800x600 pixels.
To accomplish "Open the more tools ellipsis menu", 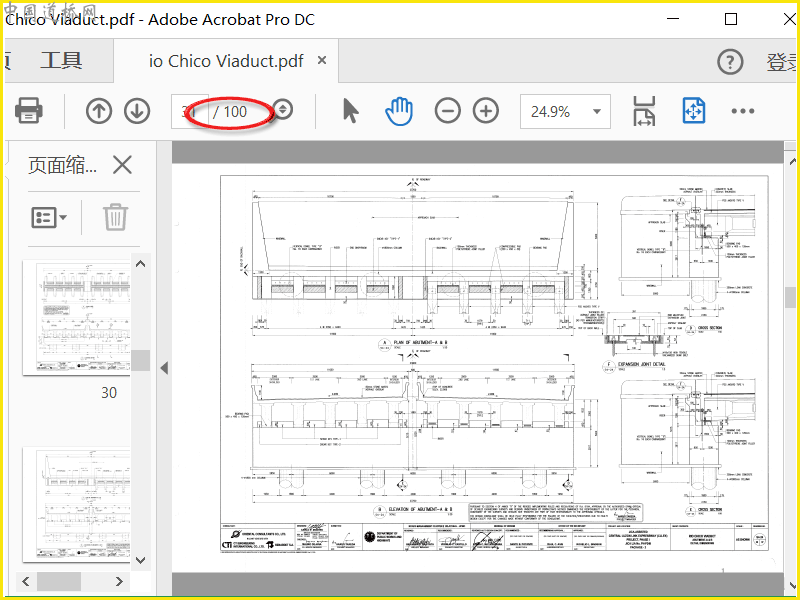I will click(742, 111).
